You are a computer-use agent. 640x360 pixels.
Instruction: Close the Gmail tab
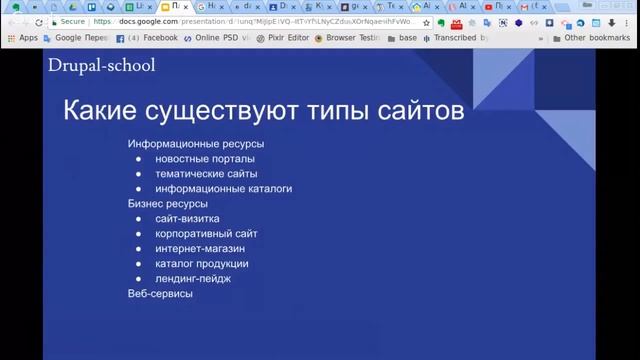[x=544, y=7]
